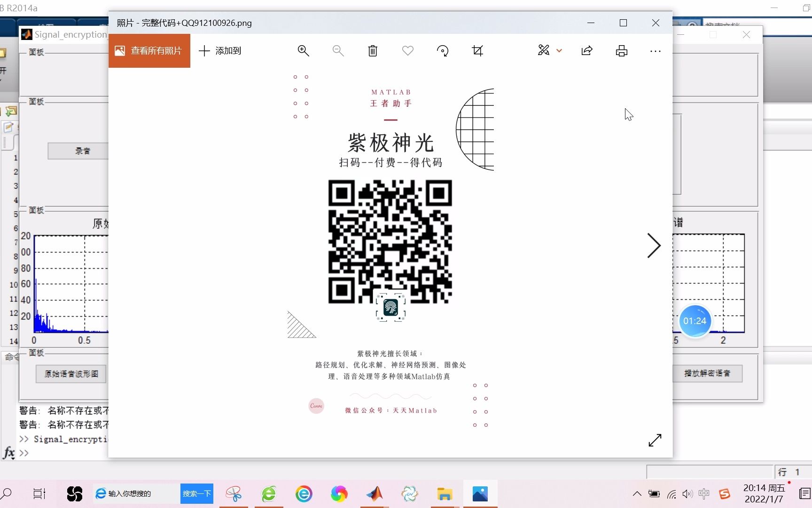812x508 pixels.
Task: Go to the next photo with the arrow
Action: (x=654, y=246)
